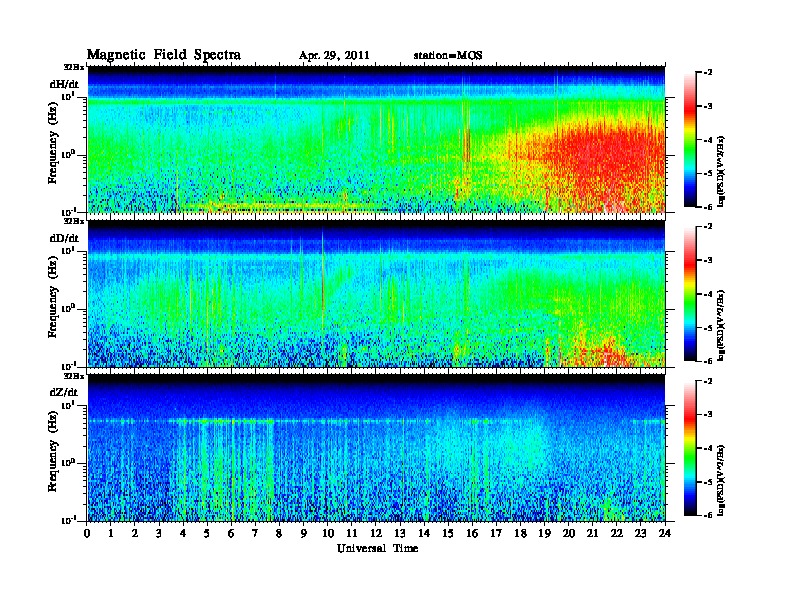Click the '-6' tick of dD/dt color scale

click(708, 361)
